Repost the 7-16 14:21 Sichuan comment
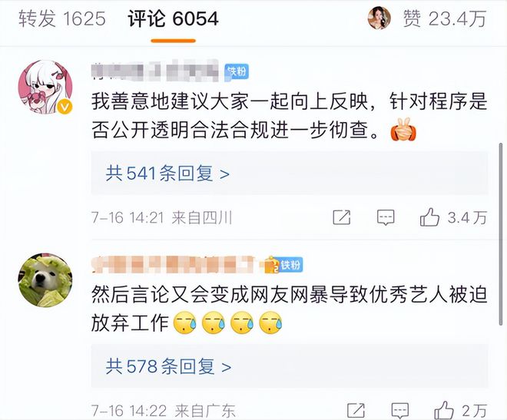Image resolution: width=507 pixels, height=420 pixels. point(342,217)
